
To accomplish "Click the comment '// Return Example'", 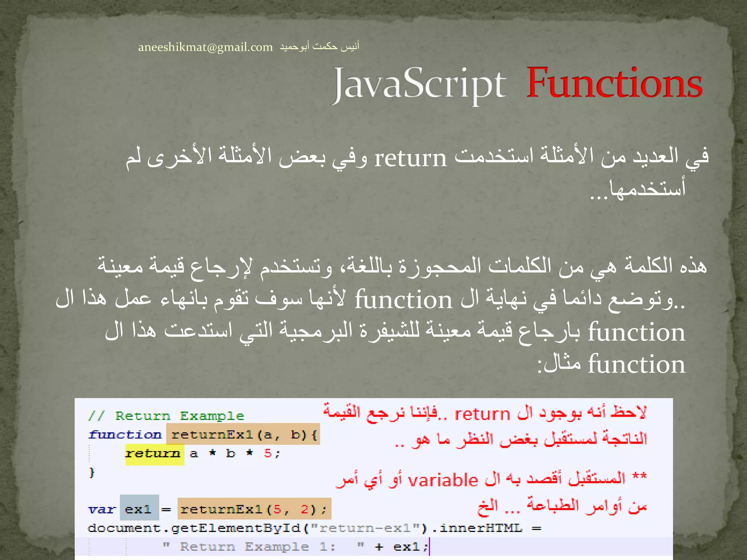I will coord(166,416).
